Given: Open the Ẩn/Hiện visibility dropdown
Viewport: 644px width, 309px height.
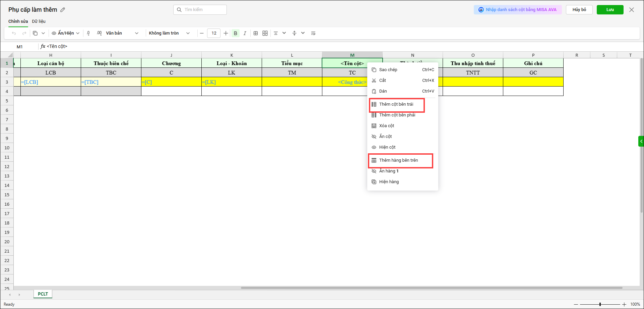Looking at the screenshot, I should click(66, 33).
